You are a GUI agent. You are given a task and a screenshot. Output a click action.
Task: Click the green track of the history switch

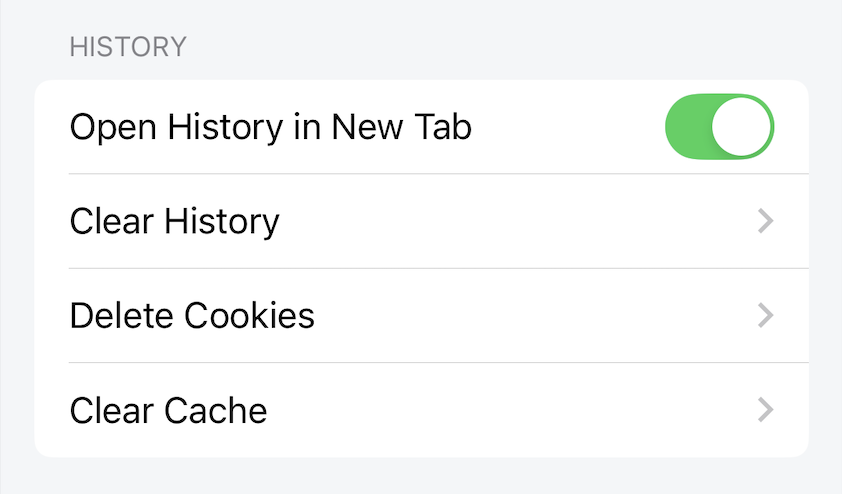[x=690, y=127]
